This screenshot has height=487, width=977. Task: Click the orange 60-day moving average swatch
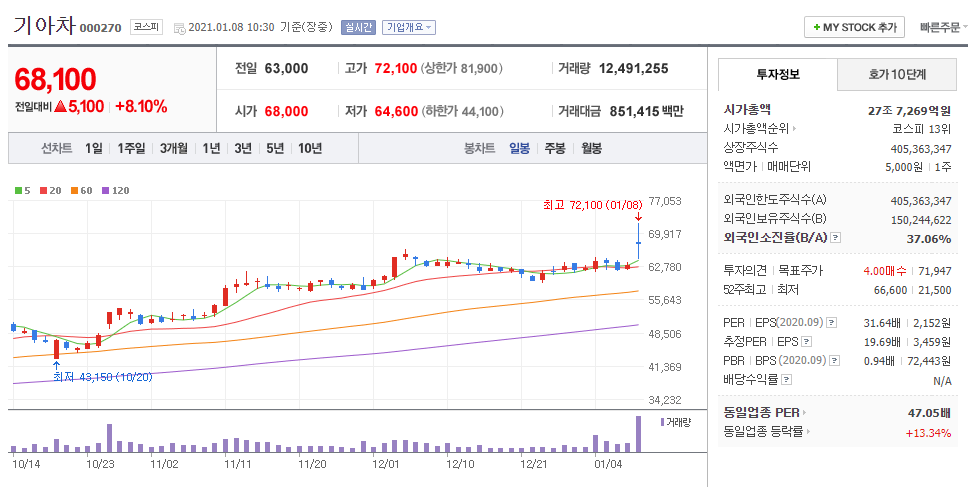(x=73, y=191)
